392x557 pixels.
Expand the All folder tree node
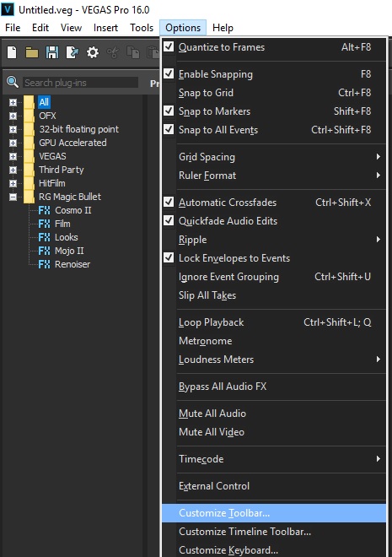(x=13, y=102)
